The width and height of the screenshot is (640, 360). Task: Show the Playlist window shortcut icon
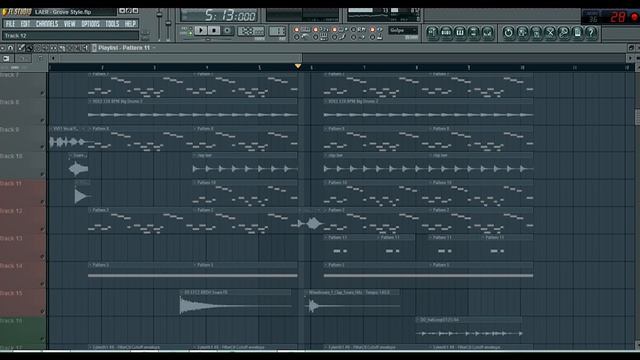pos(432,32)
